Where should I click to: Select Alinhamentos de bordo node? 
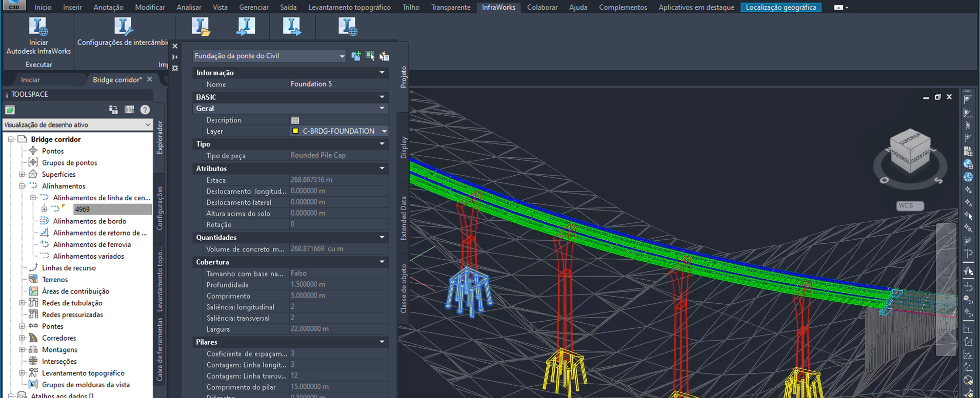pos(90,221)
